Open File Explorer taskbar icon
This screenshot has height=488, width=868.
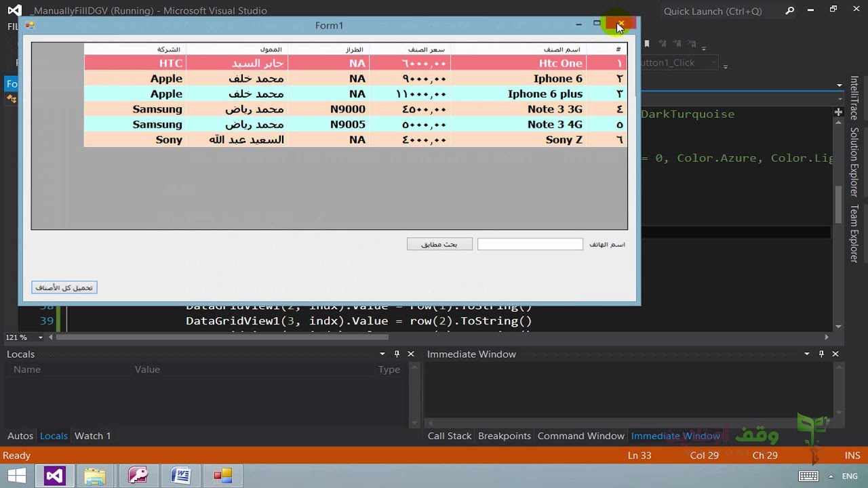(x=96, y=476)
